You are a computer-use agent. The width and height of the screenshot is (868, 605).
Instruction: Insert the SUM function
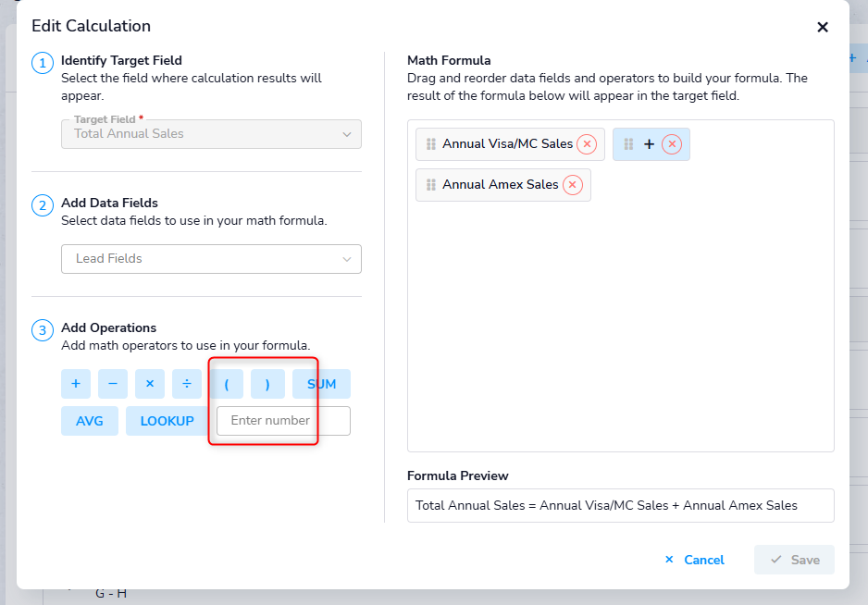coord(321,384)
